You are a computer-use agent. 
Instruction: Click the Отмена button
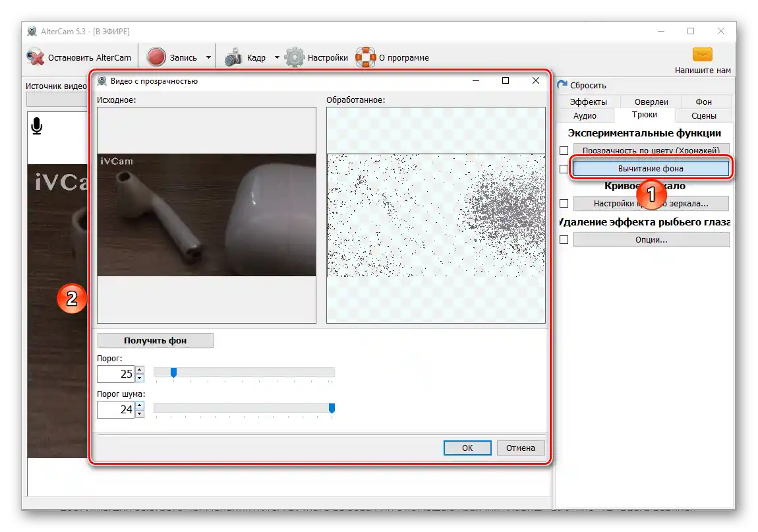click(x=521, y=448)
